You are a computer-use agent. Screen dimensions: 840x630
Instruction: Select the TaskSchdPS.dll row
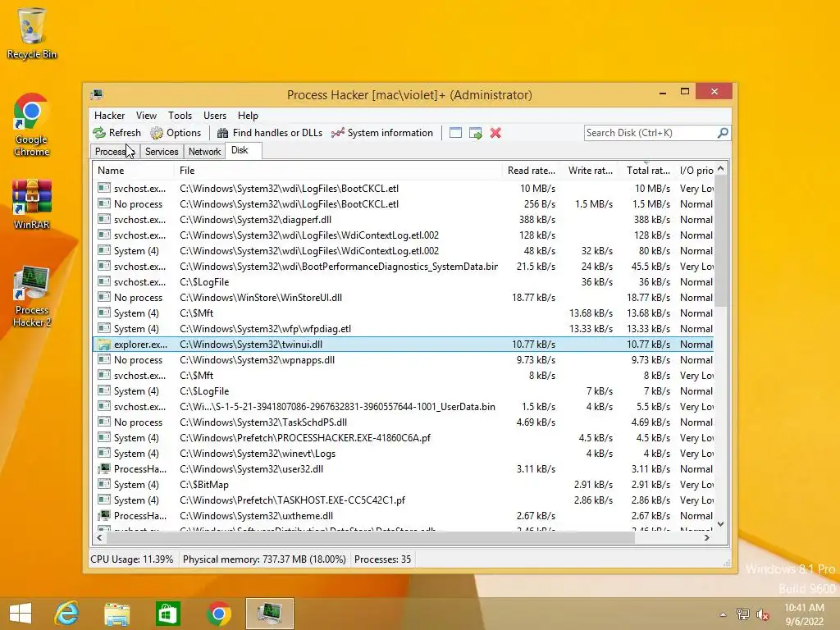tap(404, 422)
